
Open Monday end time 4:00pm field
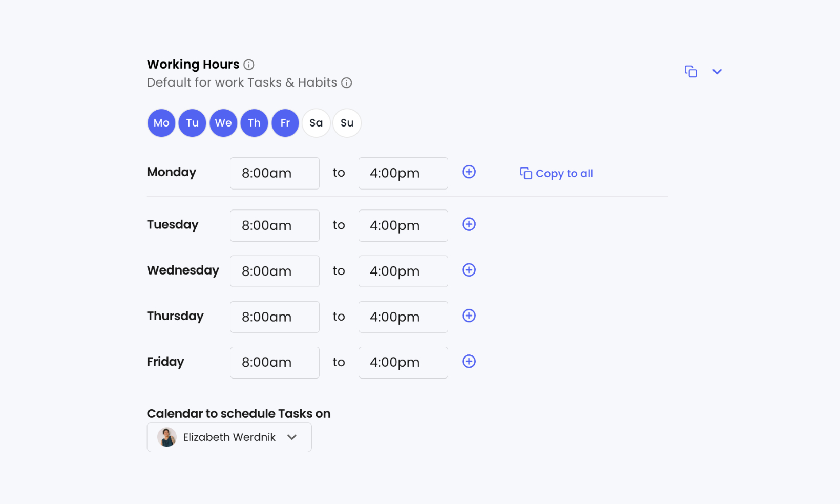click(x=403, y=173)
